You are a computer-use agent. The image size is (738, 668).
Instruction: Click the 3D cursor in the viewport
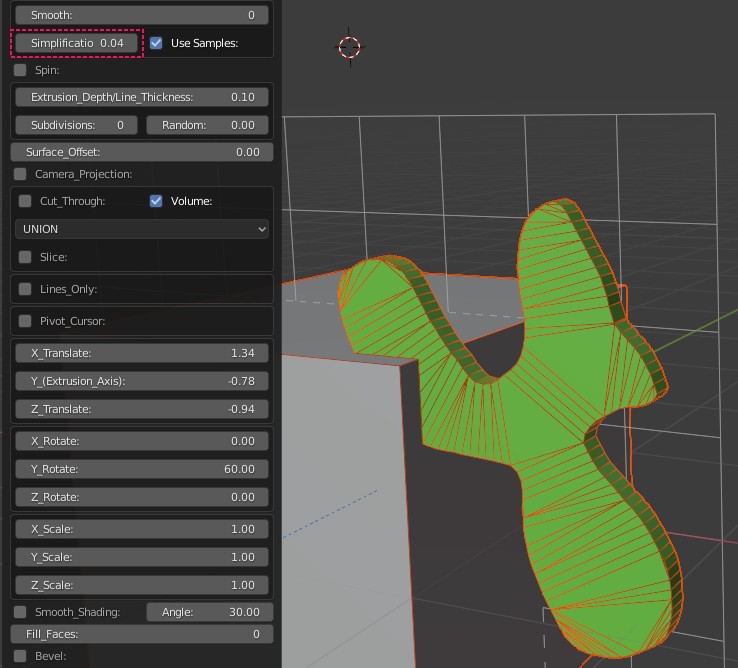tap(349, 47)
